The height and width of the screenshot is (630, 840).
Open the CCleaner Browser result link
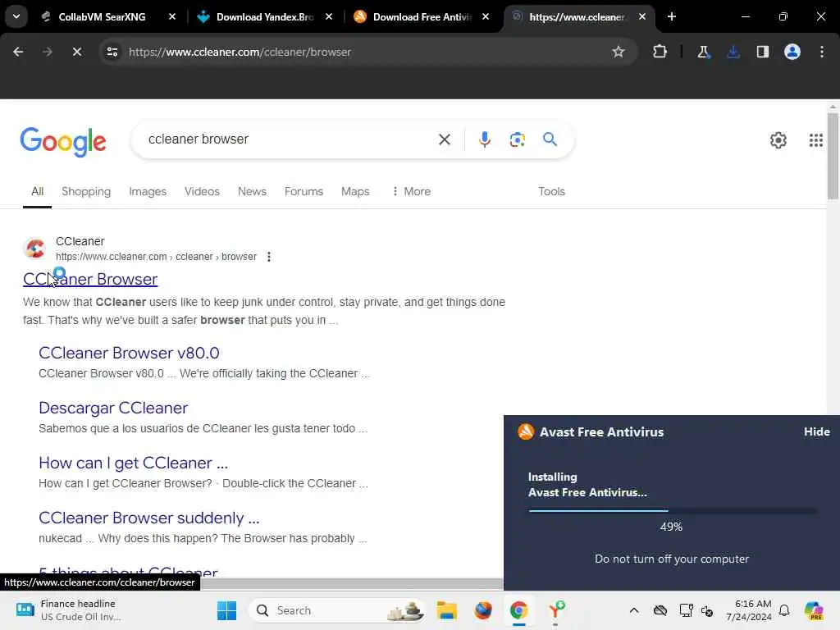coord(90,279)
